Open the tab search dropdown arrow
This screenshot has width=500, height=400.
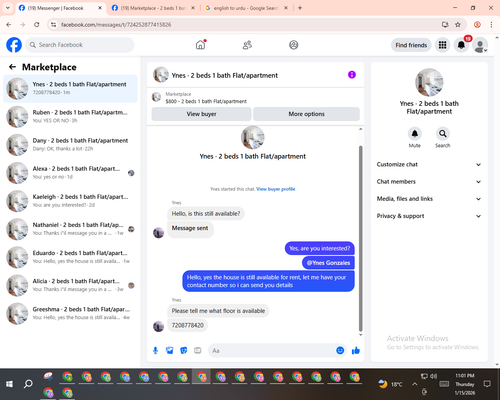(x=8, y=8)
